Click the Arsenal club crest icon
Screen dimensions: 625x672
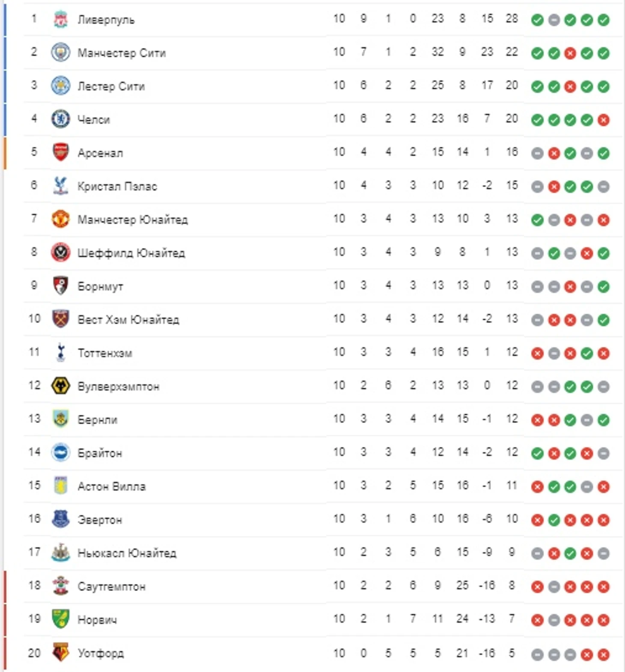[x=60, y=153]
